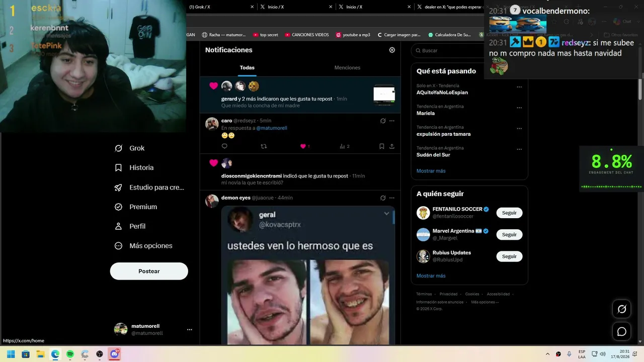Open matumorell account menu dots
Screen dimensions: 644x362
(190, 330)
